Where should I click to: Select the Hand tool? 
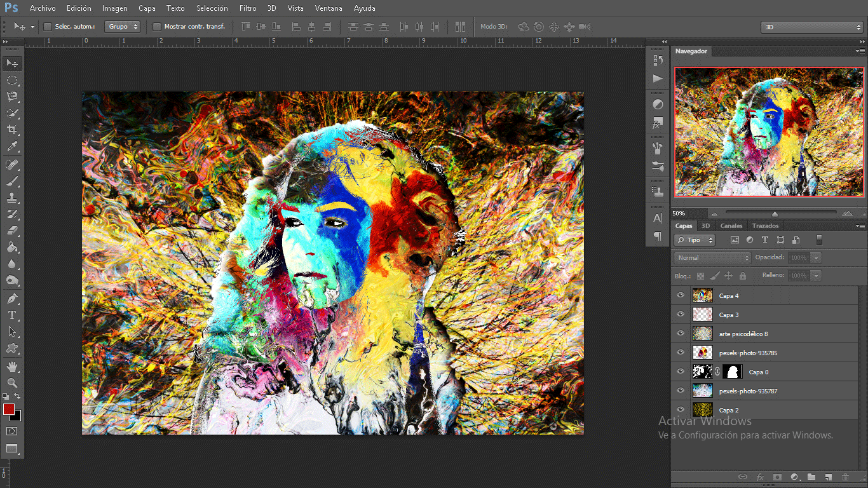12,366
